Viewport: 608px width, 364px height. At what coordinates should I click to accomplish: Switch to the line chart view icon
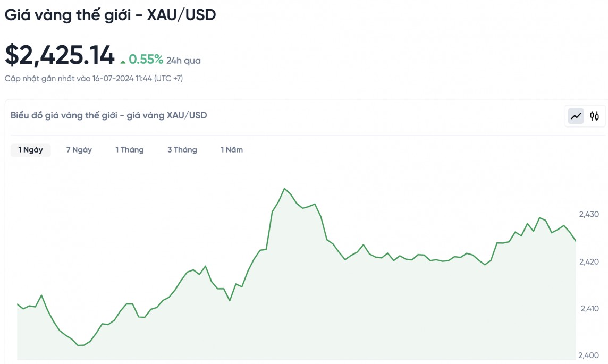(576, 116)
